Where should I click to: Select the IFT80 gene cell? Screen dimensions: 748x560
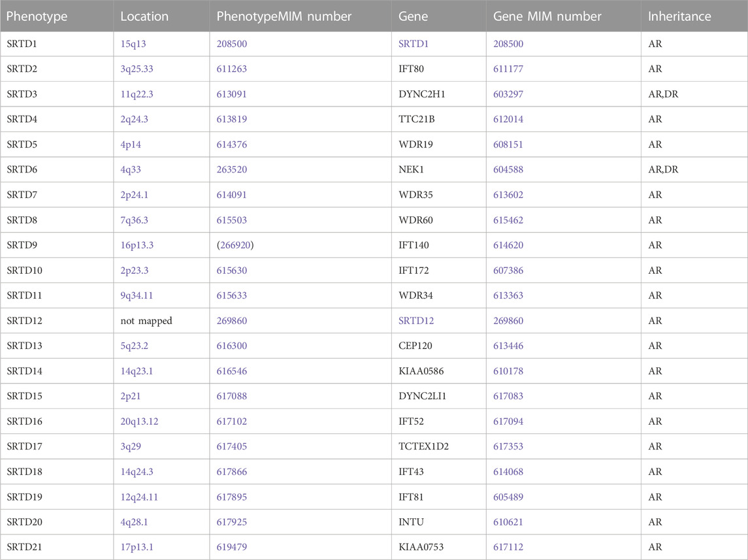click(439, 69)
